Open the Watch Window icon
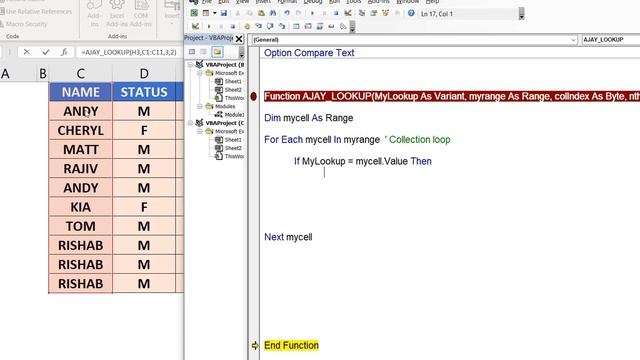The image size is (640, 360). [x=320, y=27]
